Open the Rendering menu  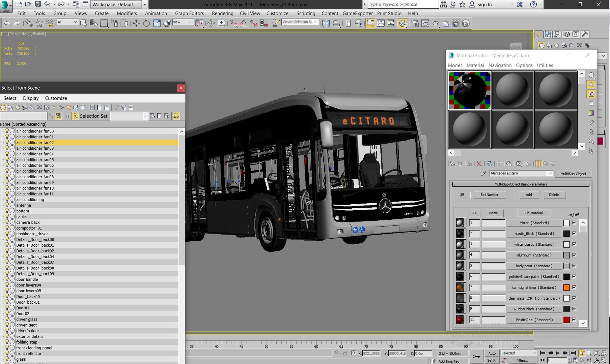222,13
